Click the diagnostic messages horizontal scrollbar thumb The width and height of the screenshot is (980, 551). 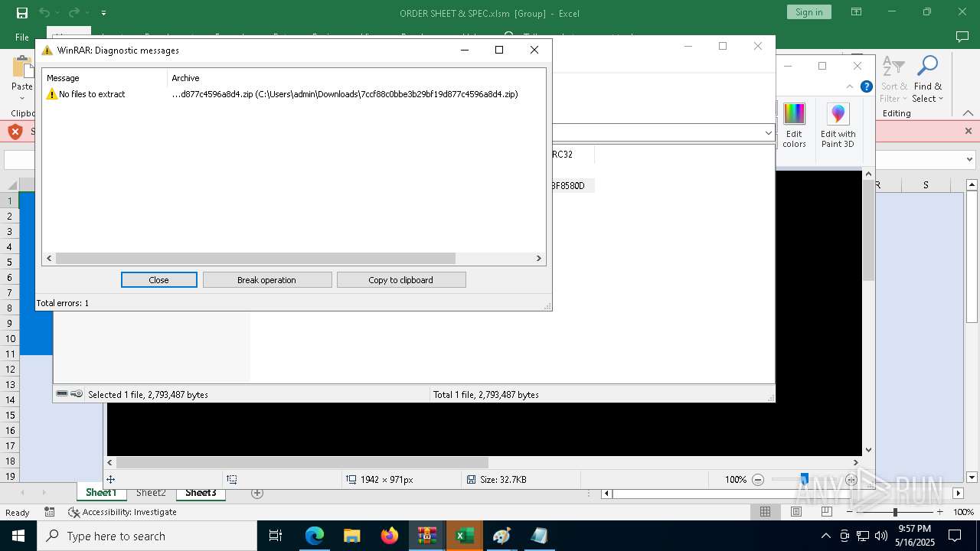(x=255, y=259)
